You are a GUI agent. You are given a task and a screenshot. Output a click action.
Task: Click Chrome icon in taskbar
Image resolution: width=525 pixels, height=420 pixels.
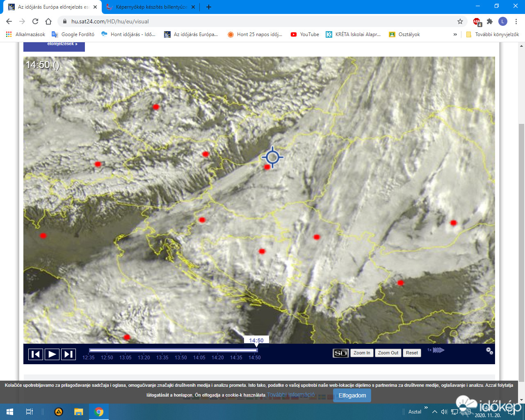click(99, 412)
